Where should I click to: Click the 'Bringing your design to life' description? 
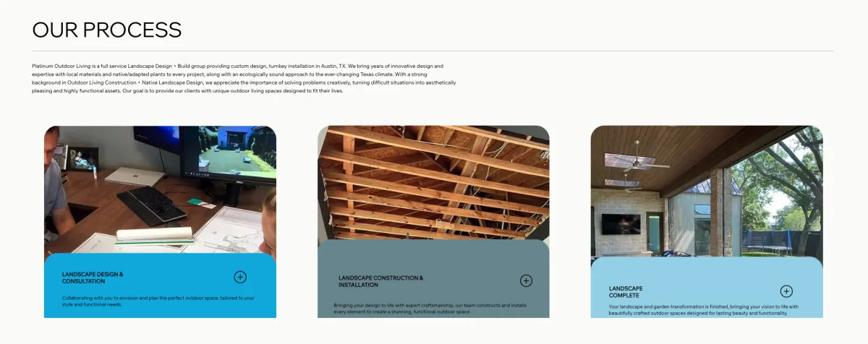tap(430, 309)
